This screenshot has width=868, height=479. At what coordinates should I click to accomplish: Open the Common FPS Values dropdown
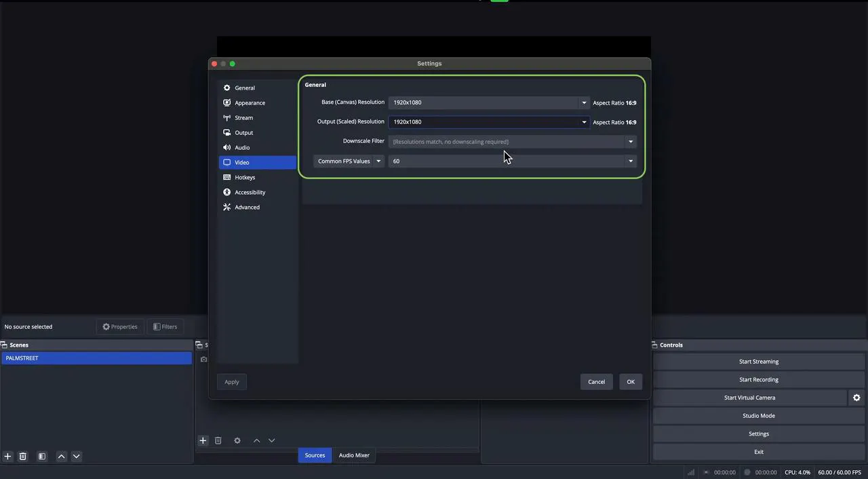click(349, 161)
